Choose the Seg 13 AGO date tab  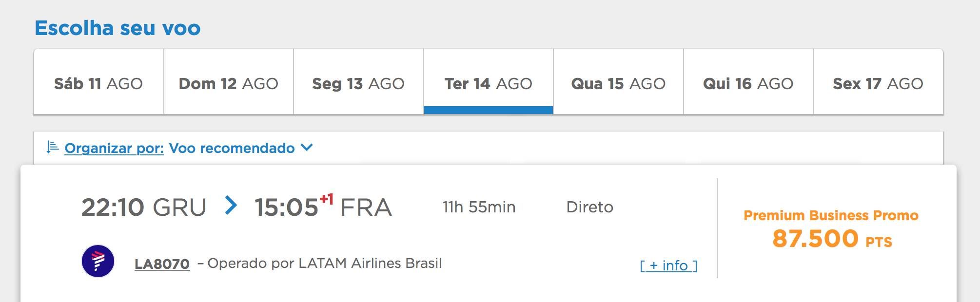[358, 82]
